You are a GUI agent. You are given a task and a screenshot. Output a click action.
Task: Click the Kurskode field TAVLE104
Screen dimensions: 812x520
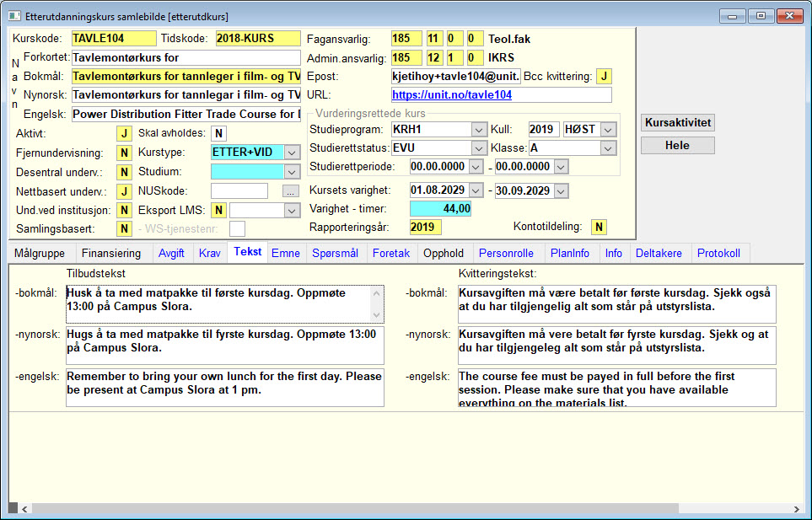tap(114, 38)
